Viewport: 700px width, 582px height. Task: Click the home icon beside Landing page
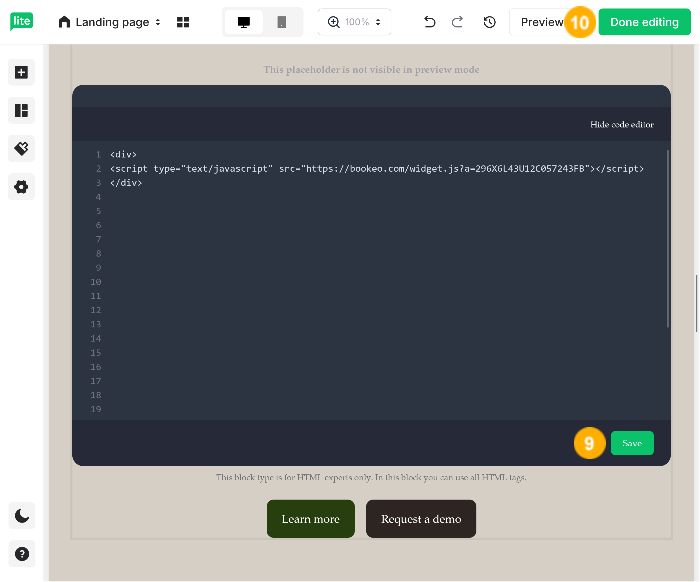[64, 22]
